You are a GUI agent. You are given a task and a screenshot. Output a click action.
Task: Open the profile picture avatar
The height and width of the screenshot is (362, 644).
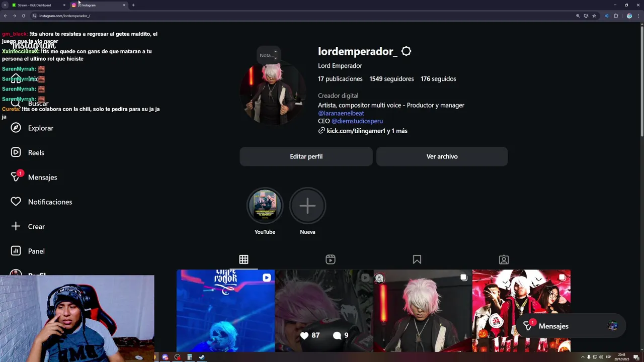click(x=272, y=94)
